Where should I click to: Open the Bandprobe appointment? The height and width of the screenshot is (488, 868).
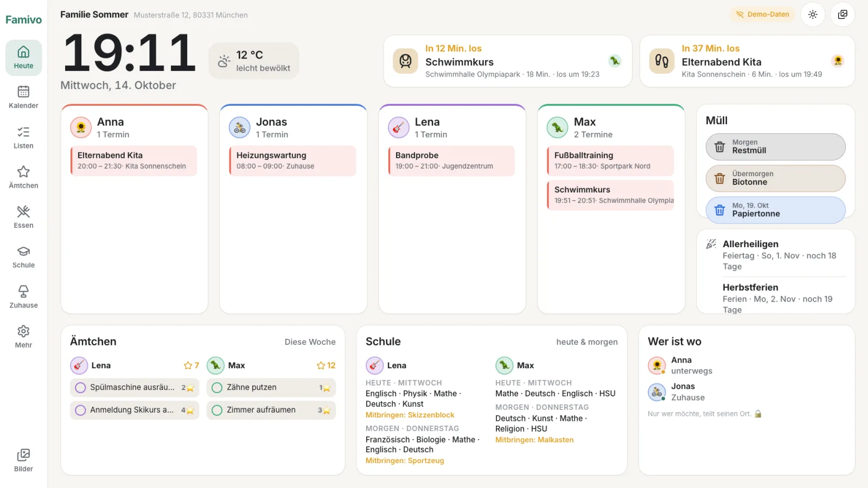click(x=451, y=160)
